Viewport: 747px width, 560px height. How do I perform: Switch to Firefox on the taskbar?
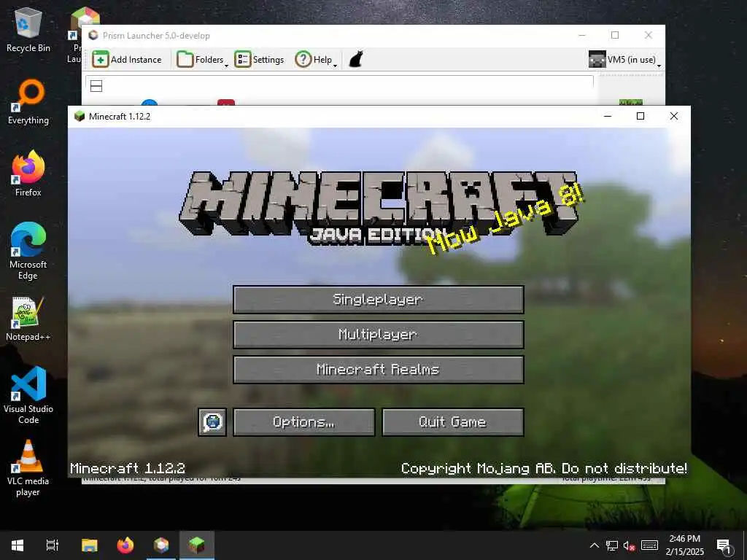(x=125, y=545)
